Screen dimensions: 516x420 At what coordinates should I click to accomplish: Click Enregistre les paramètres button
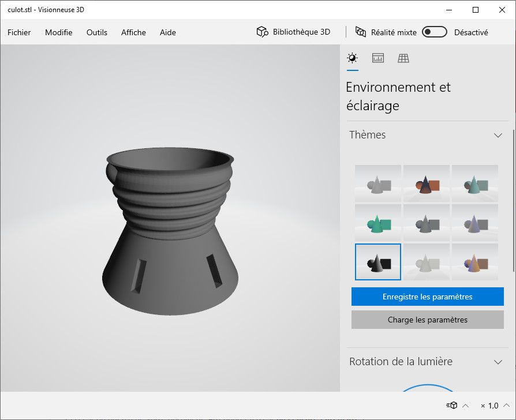point(427,297)
